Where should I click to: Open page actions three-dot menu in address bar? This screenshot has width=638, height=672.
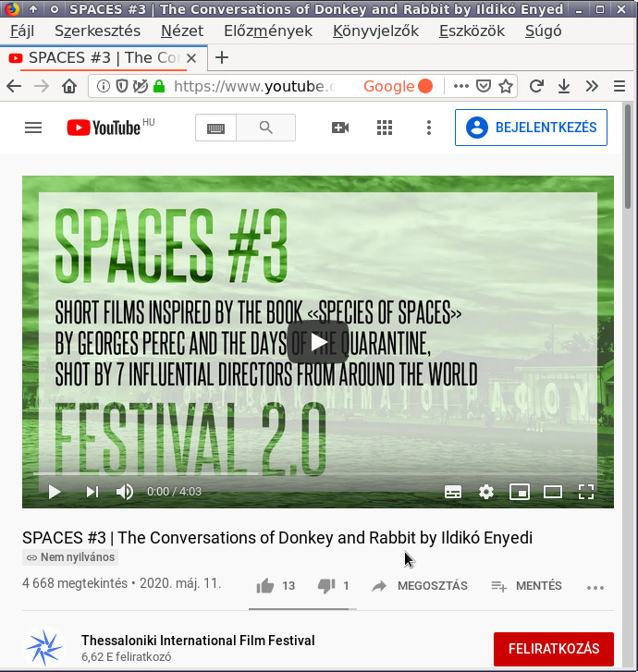[460, 86]
